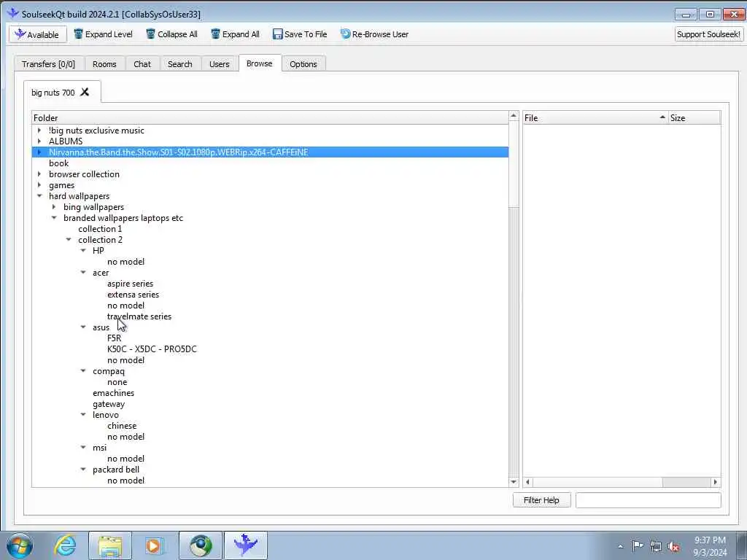The height and width of the screenshot is (560, 747).
Task: Click Re-Browse User
Action: [374, 34]
